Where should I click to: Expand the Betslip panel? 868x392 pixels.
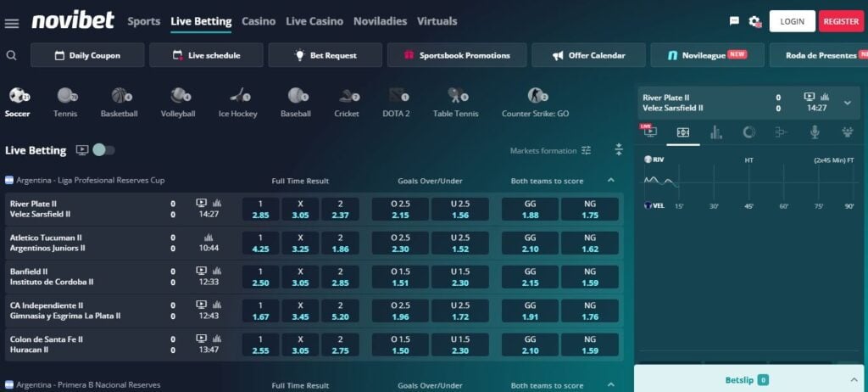pyautogui.click(x=853, y=380)
